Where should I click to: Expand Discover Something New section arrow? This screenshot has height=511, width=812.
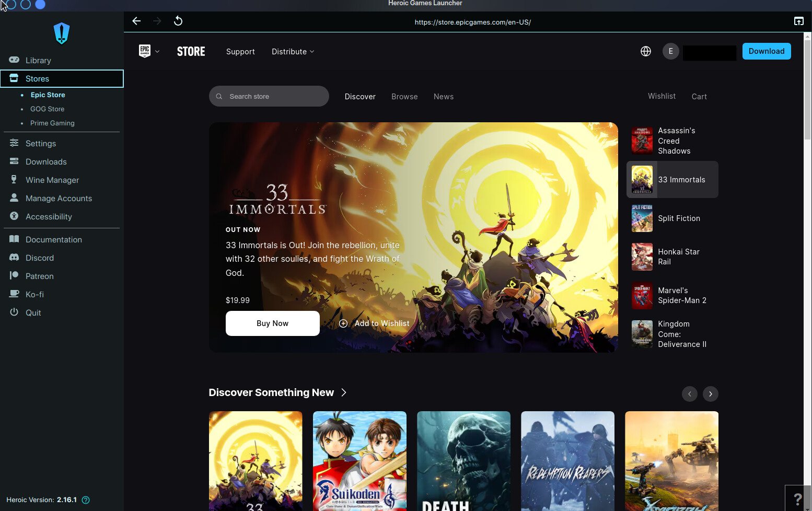pyautogui.click(x=344, y=392)
